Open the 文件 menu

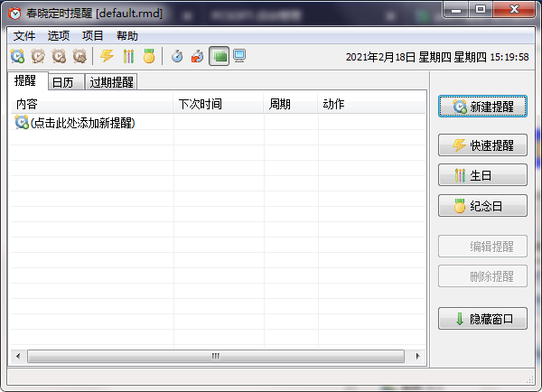click(x=24, y=35)
